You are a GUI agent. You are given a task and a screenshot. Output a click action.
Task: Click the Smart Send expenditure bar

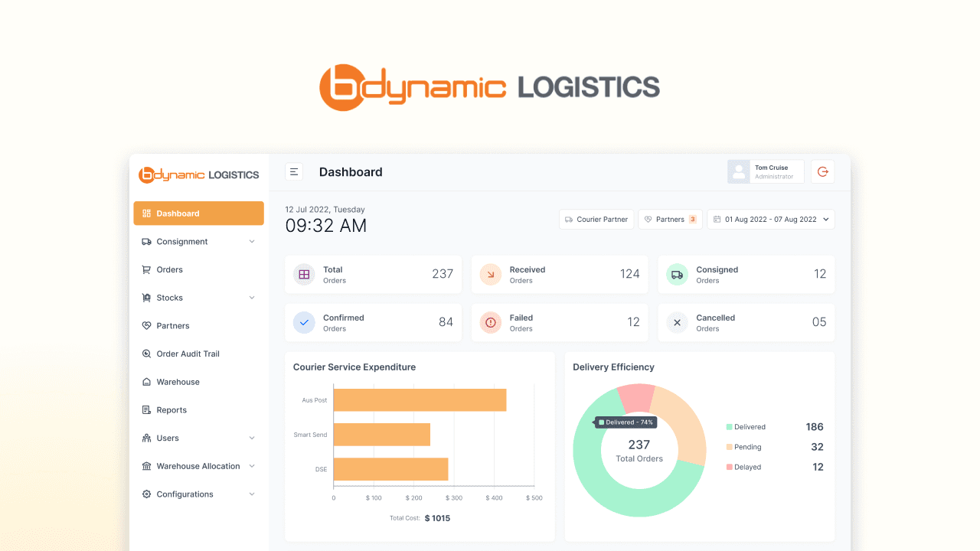click(382, 435)
